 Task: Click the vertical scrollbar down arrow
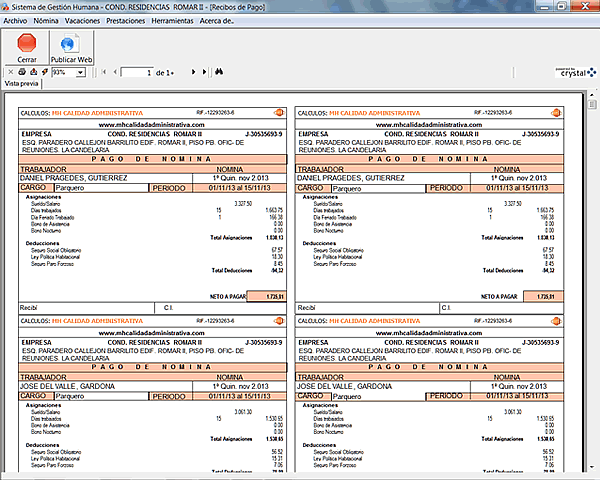(x=593, y=474)
